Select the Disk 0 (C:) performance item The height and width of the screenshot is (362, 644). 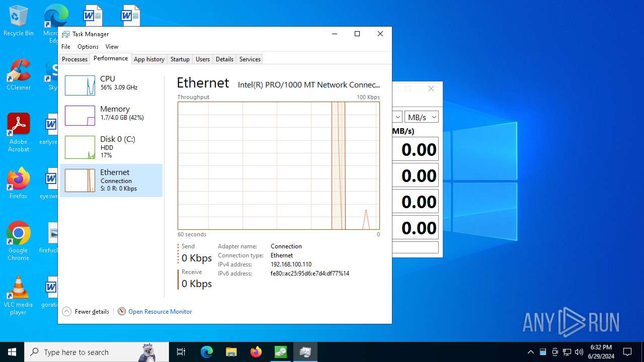pos(111,147)
